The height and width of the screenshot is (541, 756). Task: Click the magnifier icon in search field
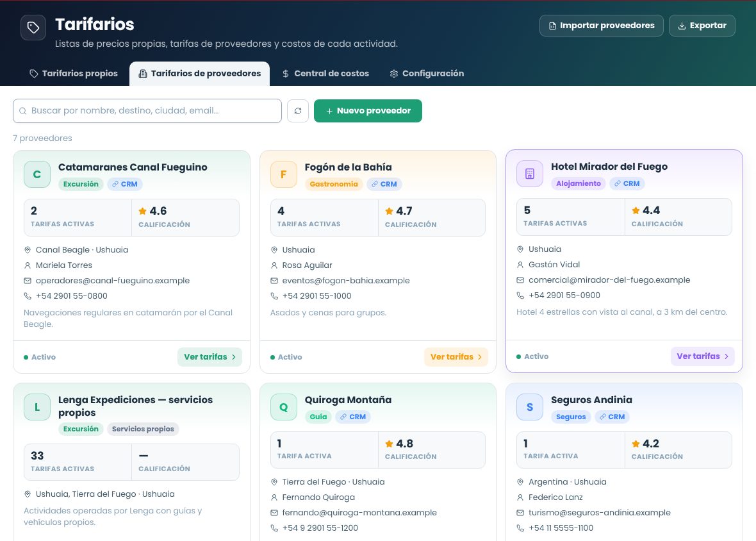point(22,111)
